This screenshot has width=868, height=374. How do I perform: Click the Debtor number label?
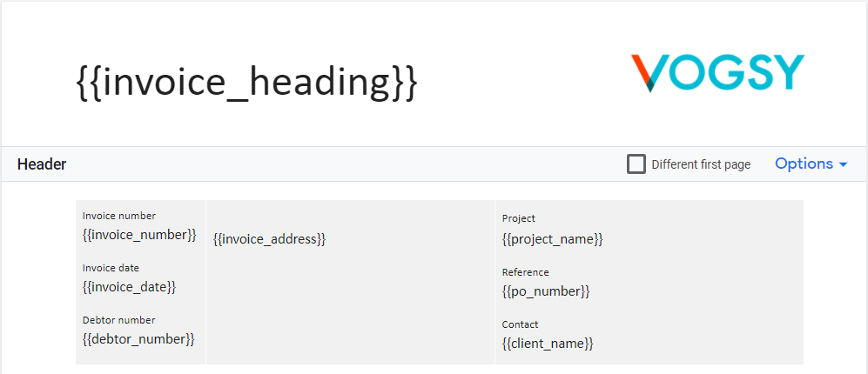click(x=119, y=320)
